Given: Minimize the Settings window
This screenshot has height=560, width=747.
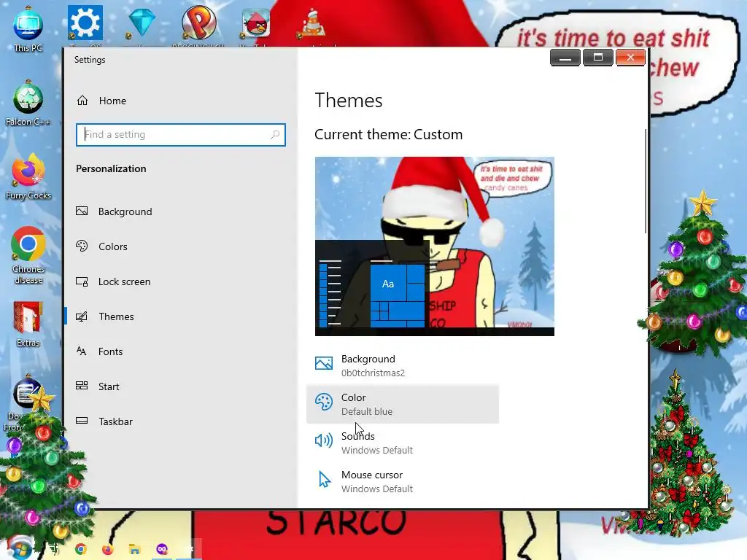Looking at the screenshot, I should point(565,58).
